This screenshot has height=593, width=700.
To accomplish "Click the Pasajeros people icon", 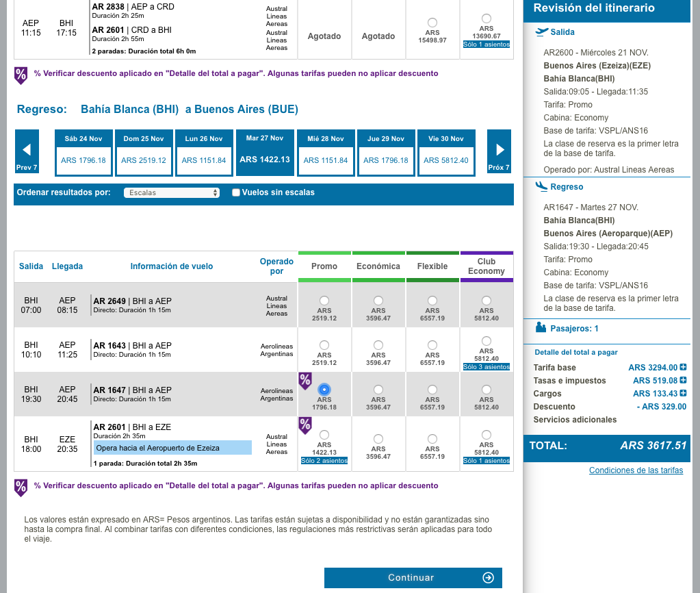I will pos(541,328).
